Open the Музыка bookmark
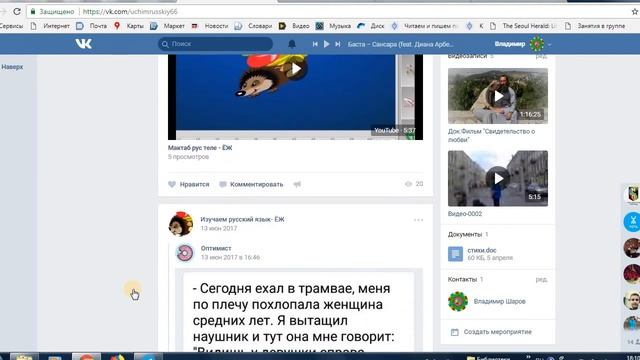Viewport: 640px width, 360px height. [333, 26]
